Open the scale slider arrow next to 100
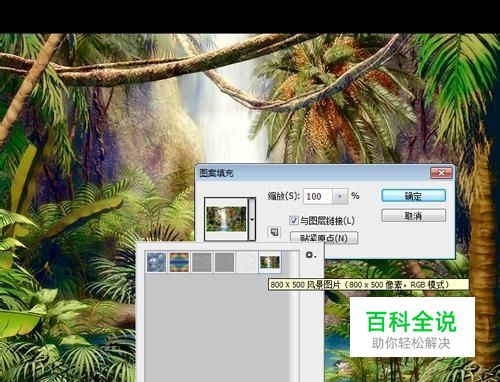The image size is (500, 382). [340, 196]
